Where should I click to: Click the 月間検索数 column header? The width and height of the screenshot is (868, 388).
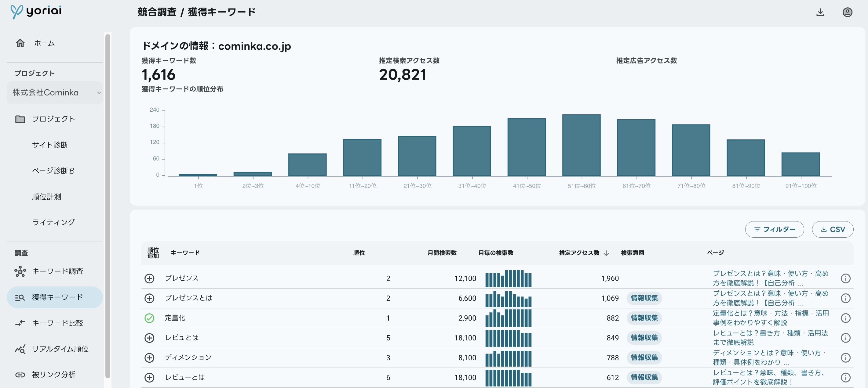click(442, 253)
